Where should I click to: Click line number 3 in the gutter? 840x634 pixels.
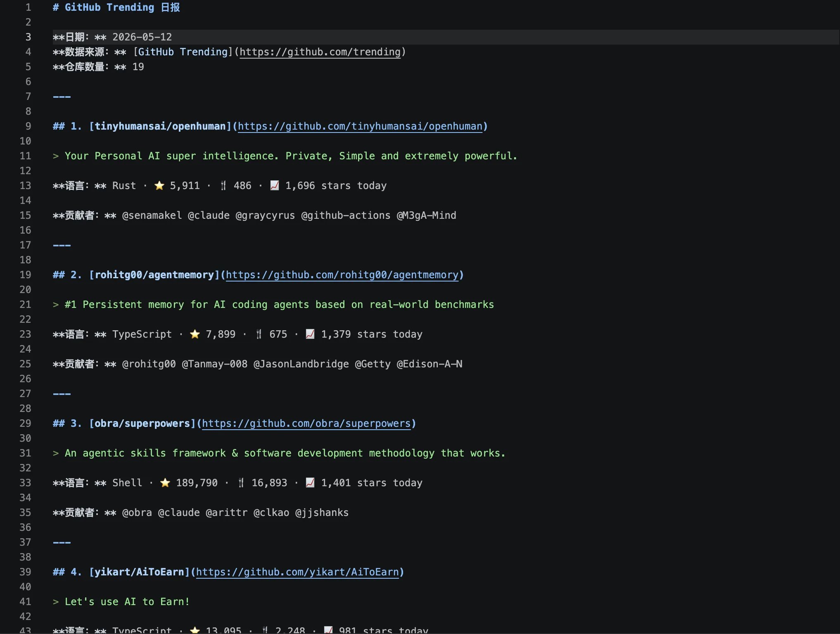[x=28, y=37]
